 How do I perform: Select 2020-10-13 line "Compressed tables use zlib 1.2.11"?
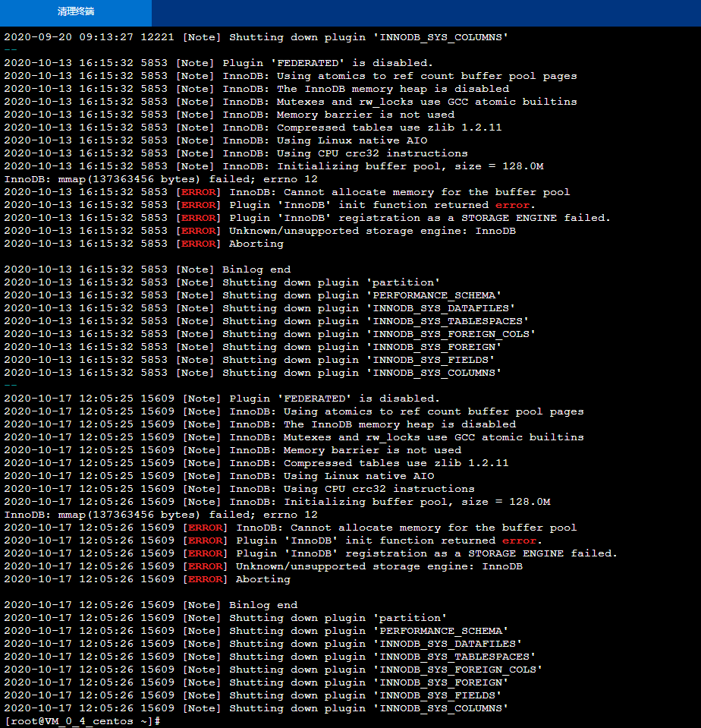tap(253, 128)
